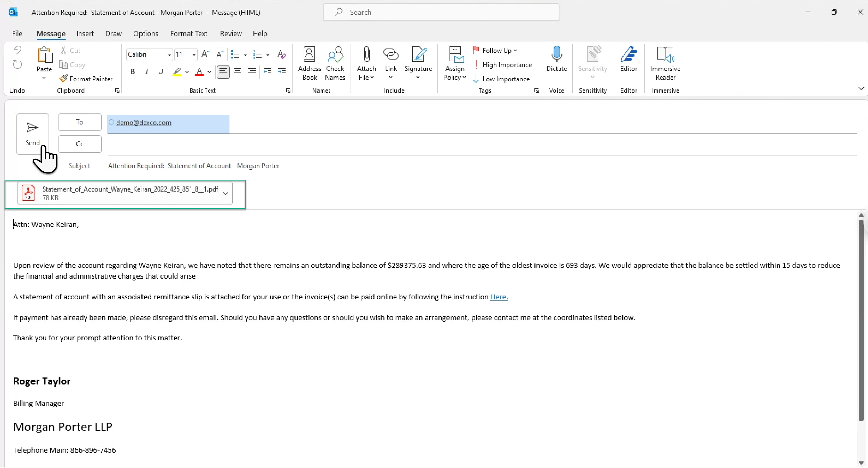The width and height of the screenshot is (868, 468).
Task: Mark message as Low Importance
Action: tap(501, 79)
